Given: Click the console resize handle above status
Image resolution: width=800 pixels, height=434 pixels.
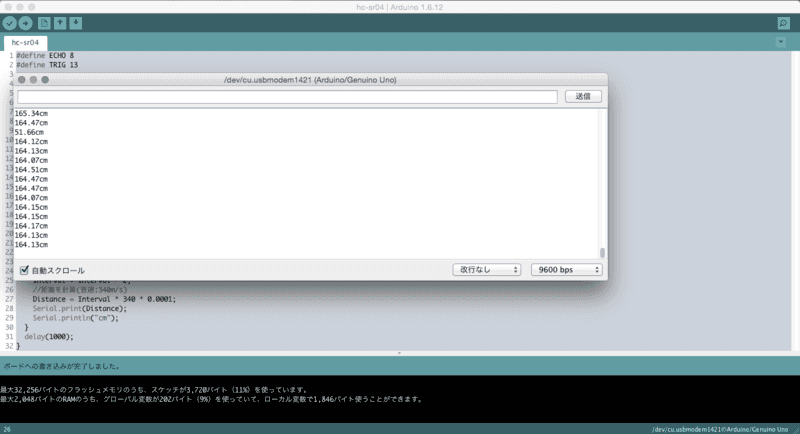Looking at the screenshot, I should [x=400, y=353].
